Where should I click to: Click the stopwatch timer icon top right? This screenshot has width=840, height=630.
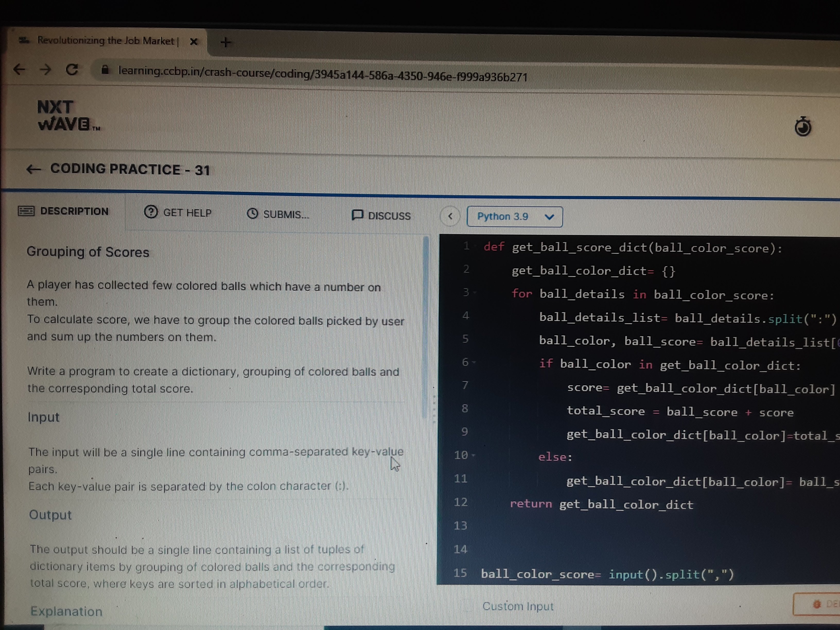coord(803,127)
